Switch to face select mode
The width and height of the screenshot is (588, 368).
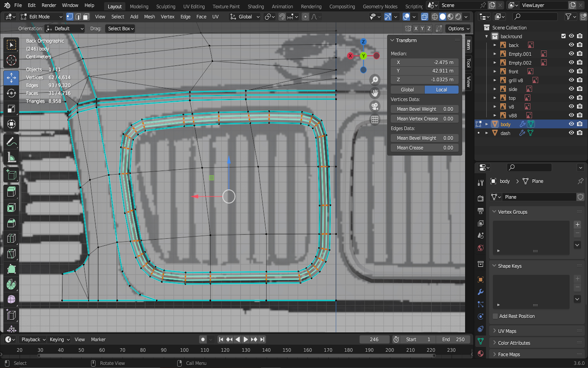click(86, 17)
